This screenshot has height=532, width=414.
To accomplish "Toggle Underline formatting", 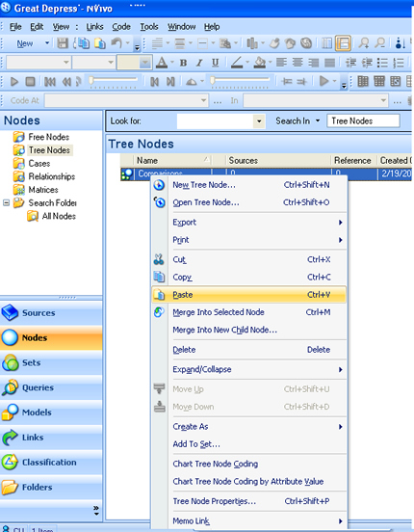I will (x=215, y=63).
